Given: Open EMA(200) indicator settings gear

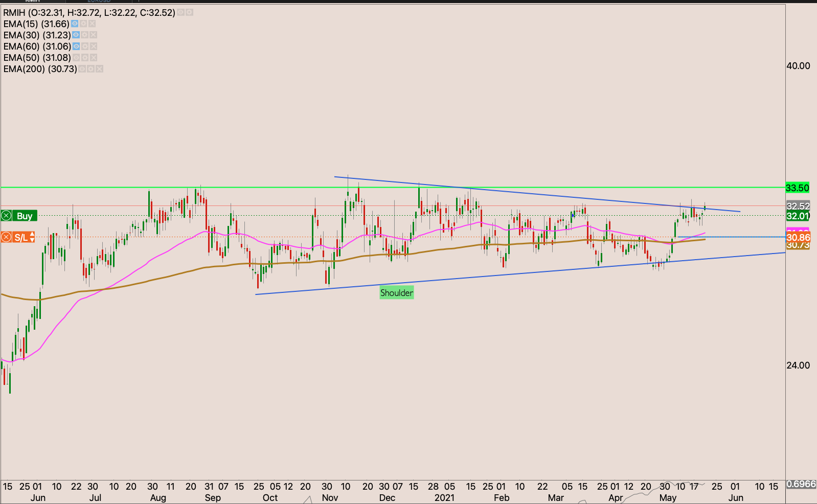Looking at the screenshot, I should [90, 69].
